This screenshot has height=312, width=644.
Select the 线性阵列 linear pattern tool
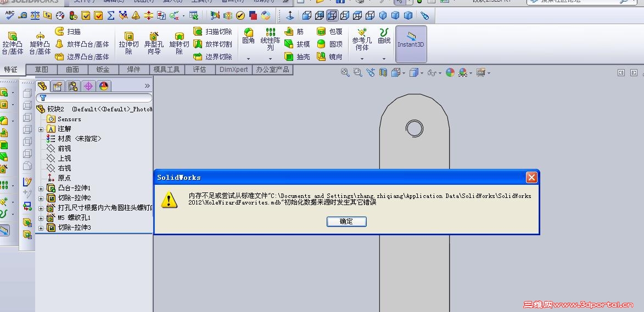click(x=270, y=39)
